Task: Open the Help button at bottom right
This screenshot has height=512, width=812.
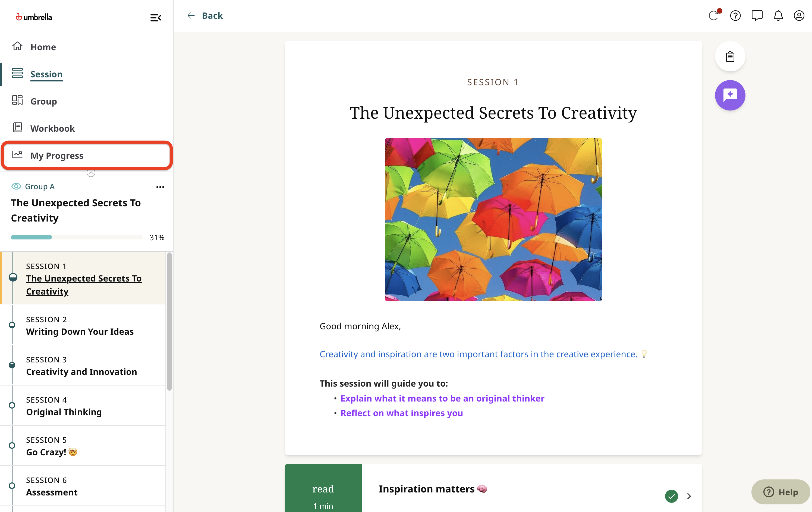Action: [780, 492]
